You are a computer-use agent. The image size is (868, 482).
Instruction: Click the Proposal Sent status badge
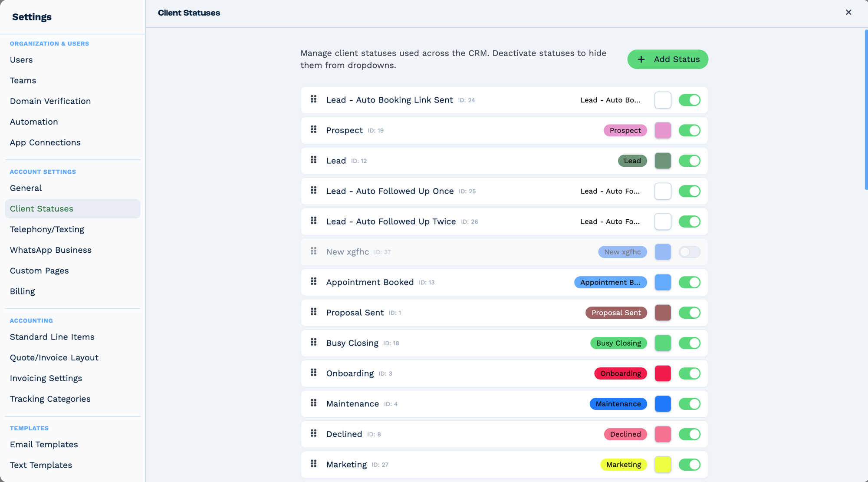coord(616,313)
